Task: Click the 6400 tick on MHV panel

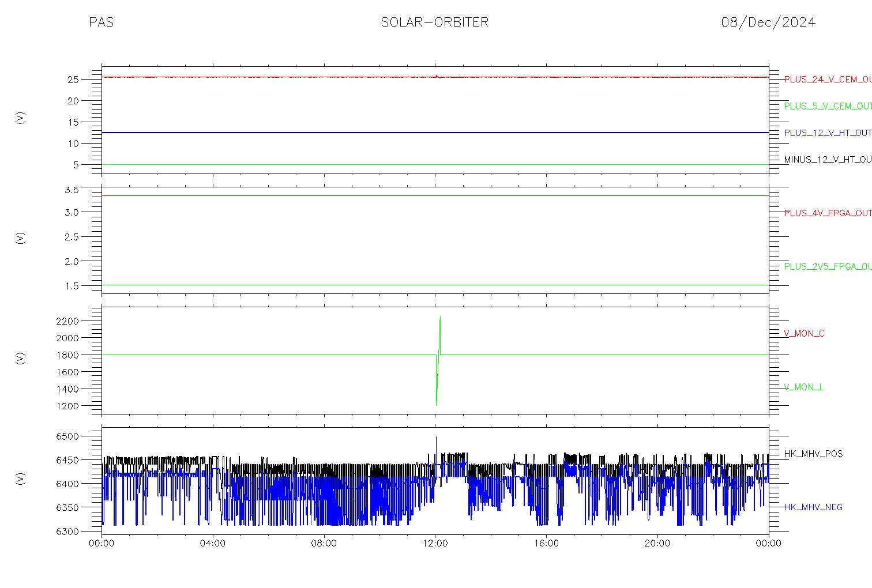Action: (67, 484)
